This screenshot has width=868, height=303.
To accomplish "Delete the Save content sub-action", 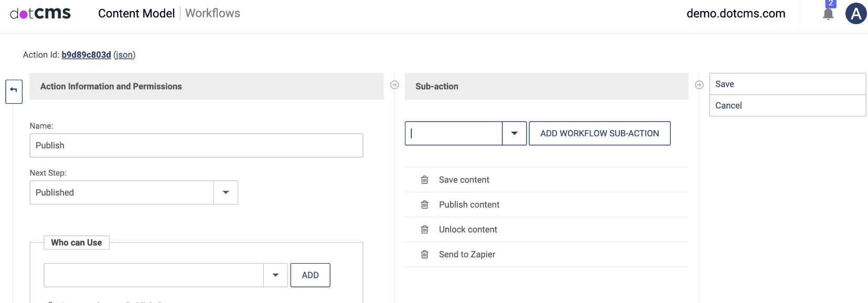I will click(425, 180).
